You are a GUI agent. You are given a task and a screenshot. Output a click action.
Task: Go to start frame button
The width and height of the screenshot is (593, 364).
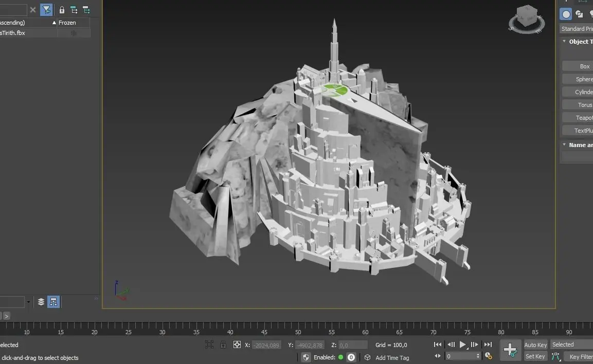438,344
